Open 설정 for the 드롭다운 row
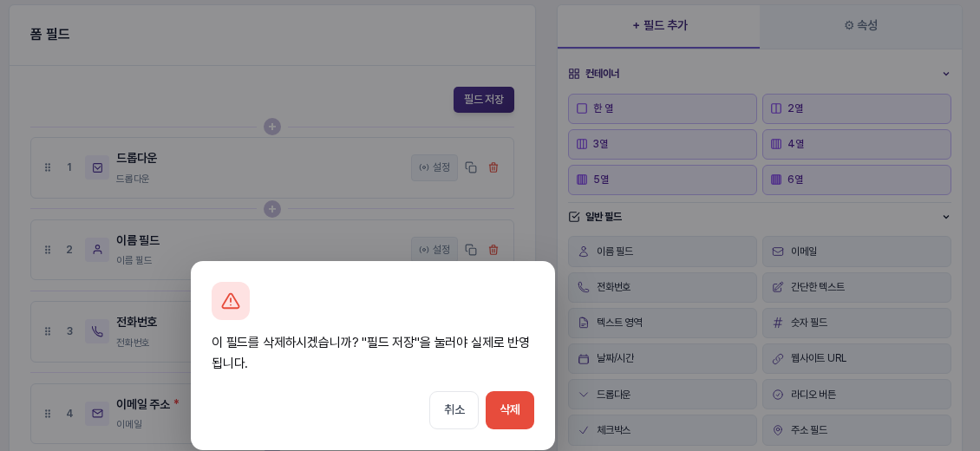 click(x=434, y=167)
